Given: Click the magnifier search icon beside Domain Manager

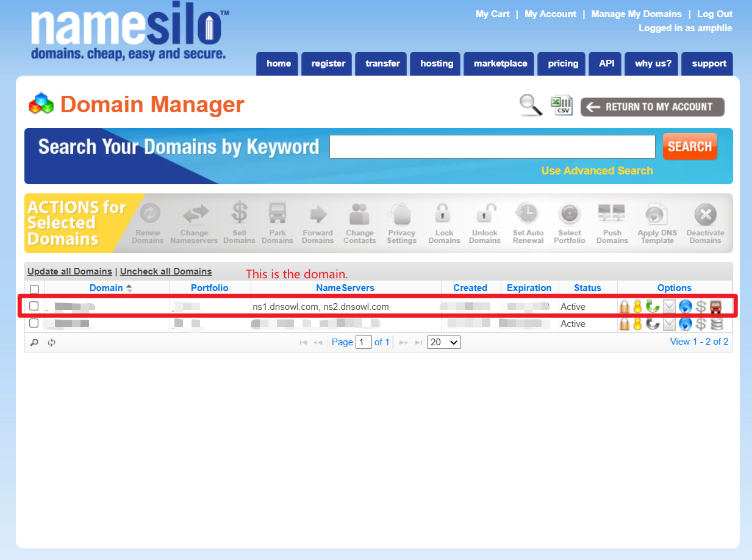Looking at the screenshot, I should (x=531, y=106).
